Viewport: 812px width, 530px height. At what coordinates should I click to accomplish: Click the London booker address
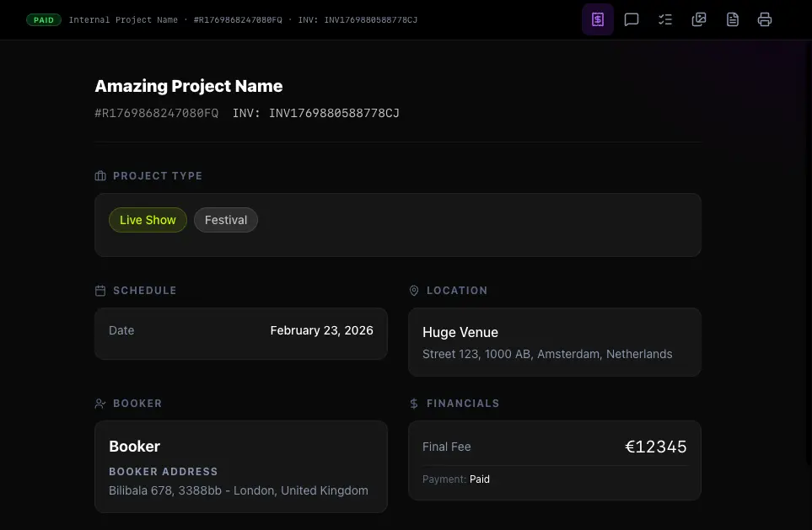point(239,490)
